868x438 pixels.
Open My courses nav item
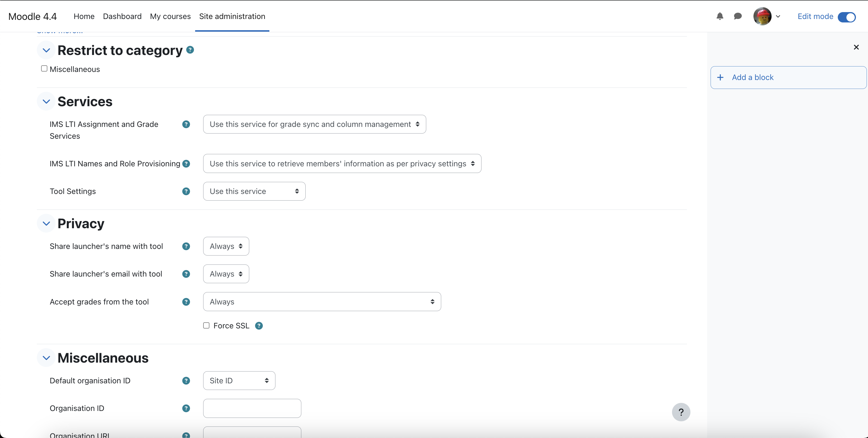[170, 16]
